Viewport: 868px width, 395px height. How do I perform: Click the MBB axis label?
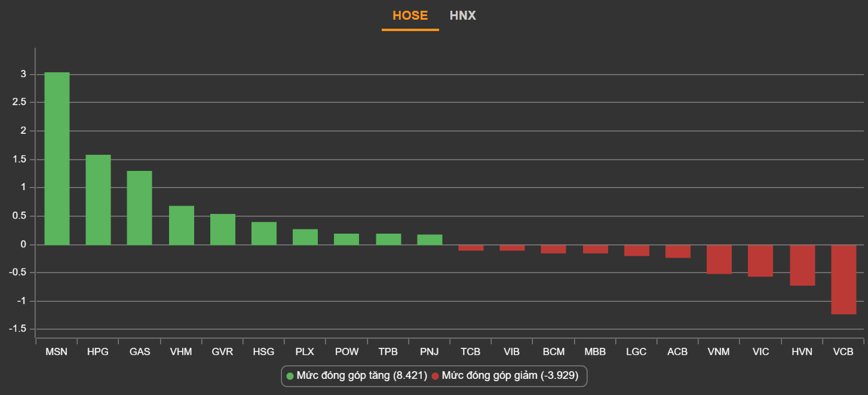pos(594,352)
